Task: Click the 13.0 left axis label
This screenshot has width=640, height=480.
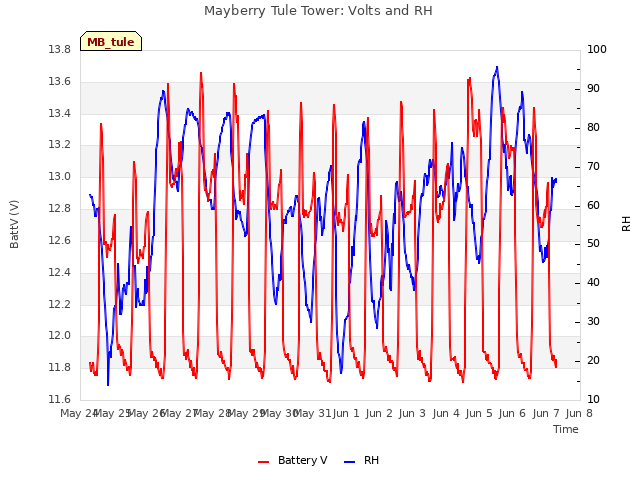Action: click(60, 177)
